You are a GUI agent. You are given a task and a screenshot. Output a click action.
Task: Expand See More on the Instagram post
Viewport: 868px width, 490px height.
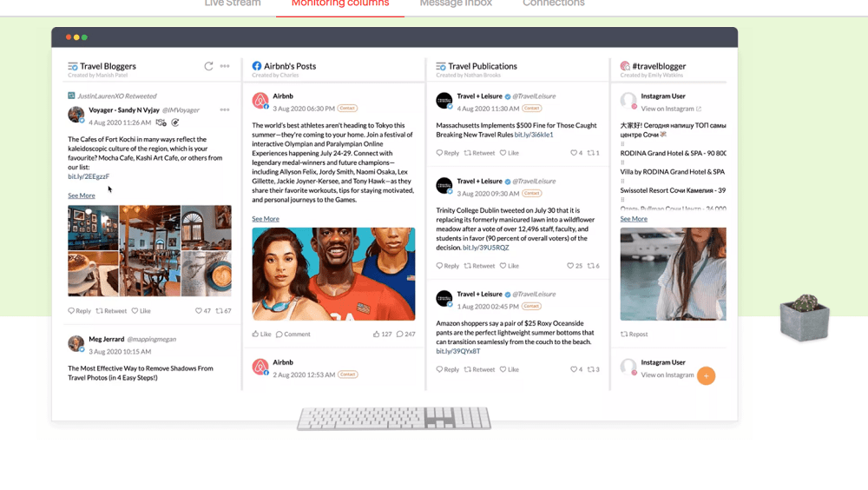click(x=634, y=219)
